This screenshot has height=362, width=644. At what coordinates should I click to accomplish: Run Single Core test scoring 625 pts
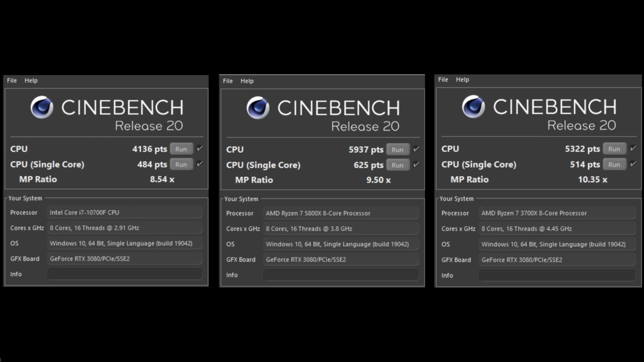397,165
